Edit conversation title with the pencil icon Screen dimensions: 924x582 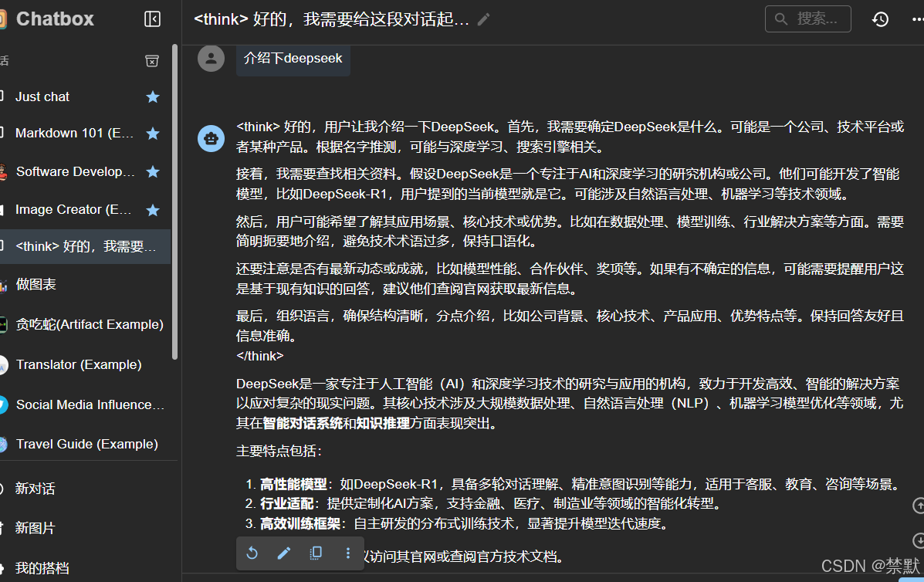[483, 19]
